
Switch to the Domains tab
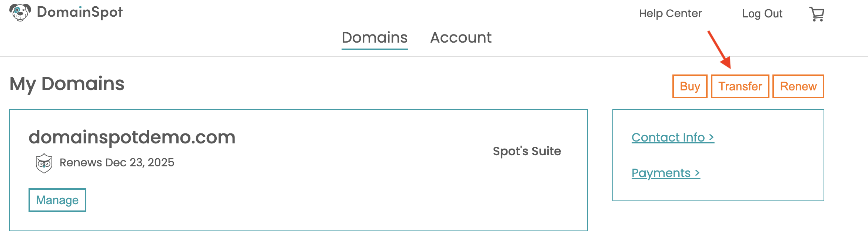pos(375,37)
